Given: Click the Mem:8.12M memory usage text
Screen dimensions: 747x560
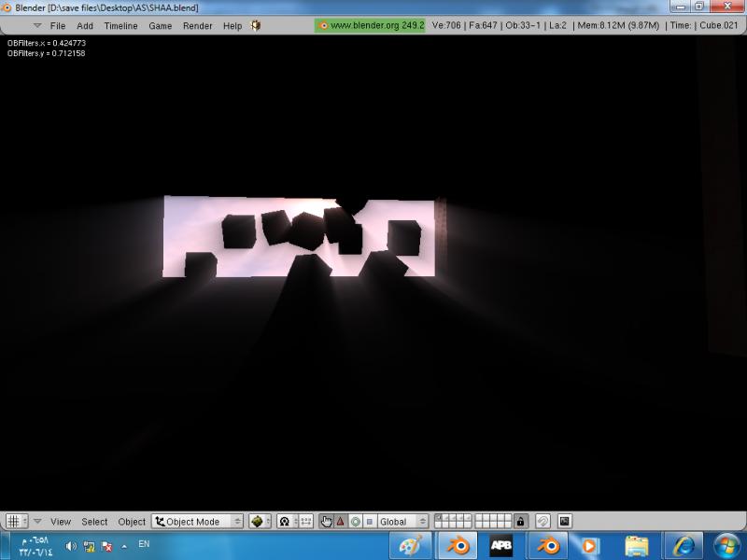Looking at the screenshot, I should [x=618, y=25].
